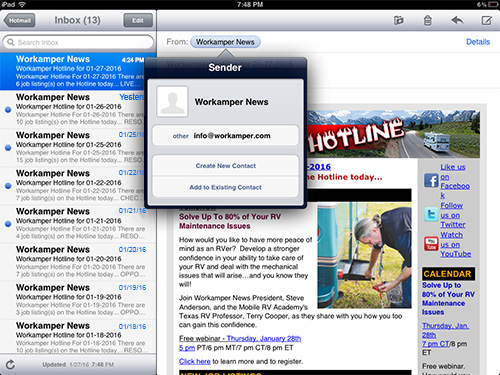Tap the RV repair photo
Viewport: 500px width, 375px height.
click(364, 255)
